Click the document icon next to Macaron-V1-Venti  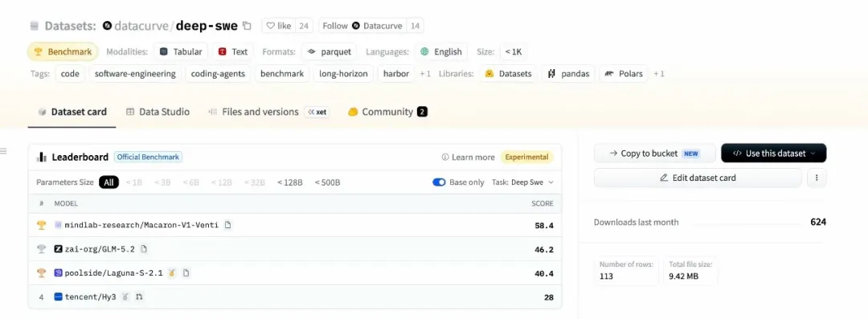pos(227,225)
